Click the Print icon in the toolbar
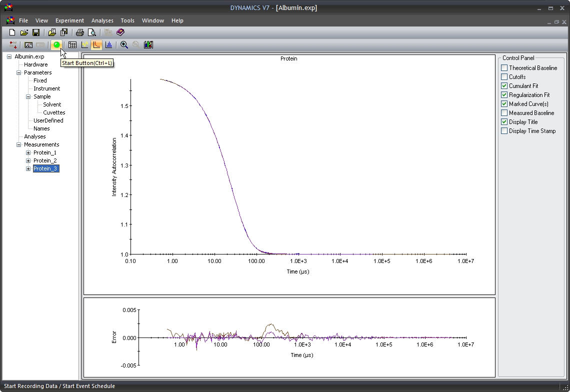 [x=80, y=32]
